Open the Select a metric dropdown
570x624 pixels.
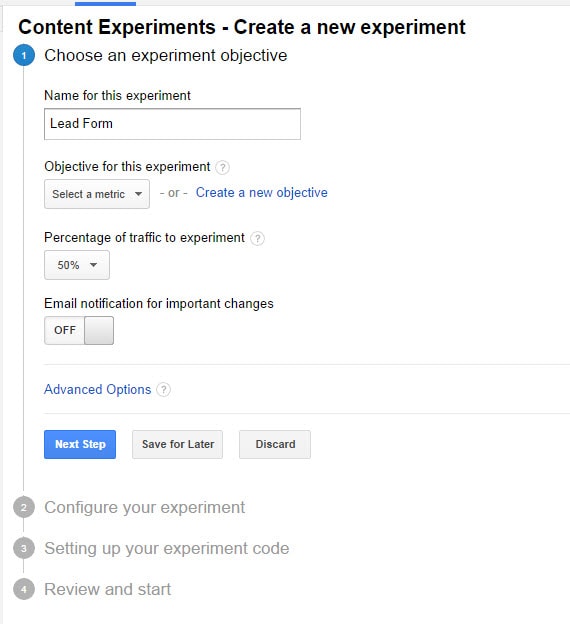[x=97, y=194]
